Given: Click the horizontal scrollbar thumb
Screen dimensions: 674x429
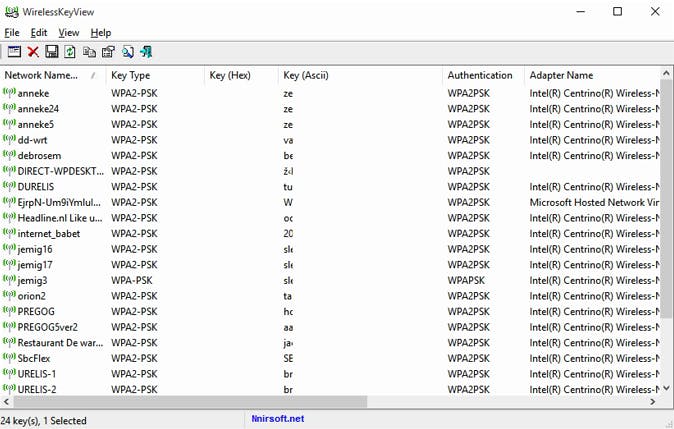Looking at the screenshot, I should (x=190, y=401).
